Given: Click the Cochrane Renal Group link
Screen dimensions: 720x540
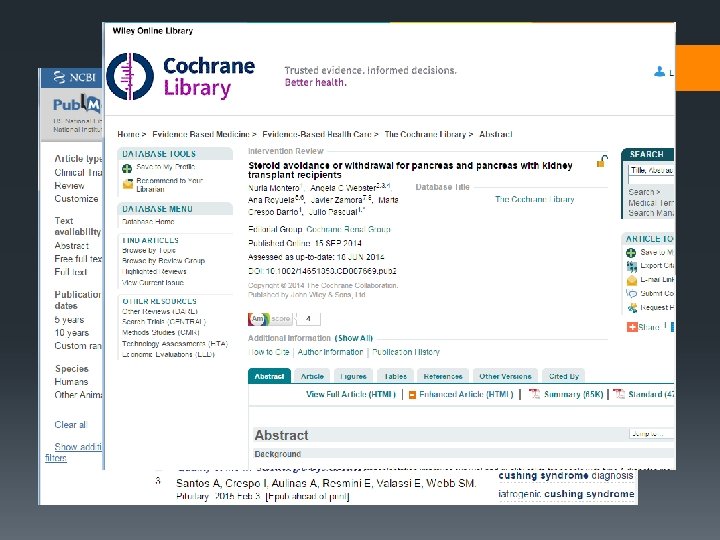Looking at the screenshot, I should 348,229.
